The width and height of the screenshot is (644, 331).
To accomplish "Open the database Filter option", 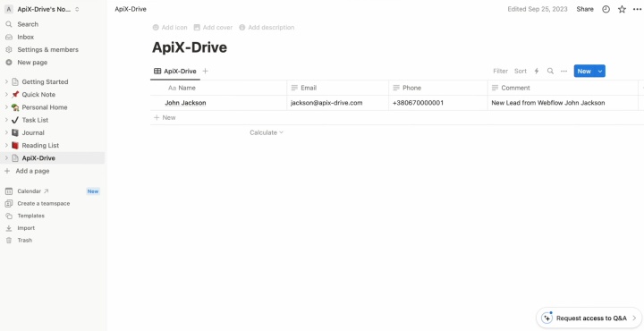I will [500, 71].
